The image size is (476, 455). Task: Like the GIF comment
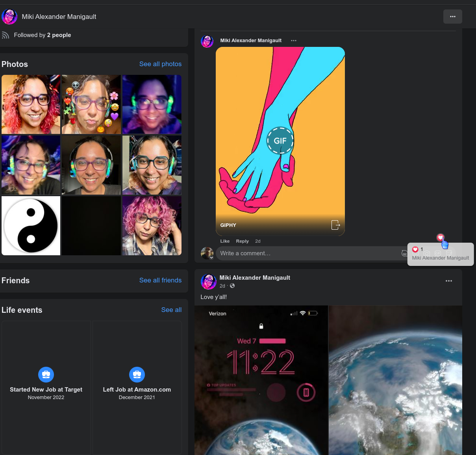click(225, 241)
